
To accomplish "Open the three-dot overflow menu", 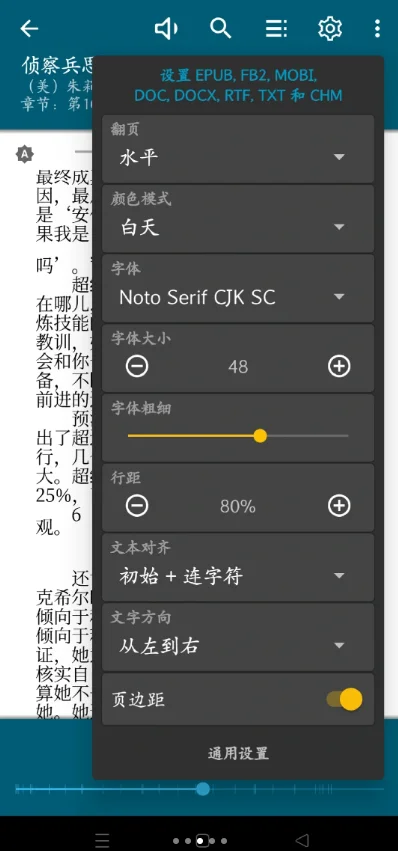I will [x=377, y=28].
